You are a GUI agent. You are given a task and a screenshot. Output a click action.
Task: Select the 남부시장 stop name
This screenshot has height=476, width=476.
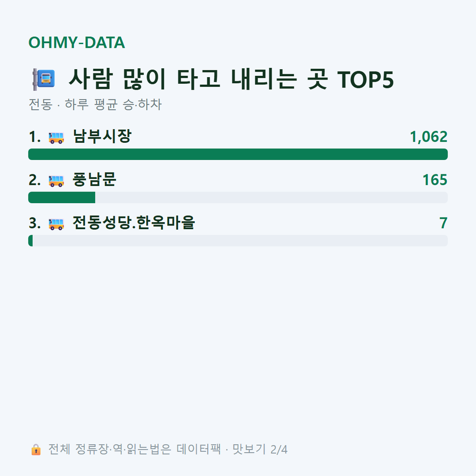[x=102, y=136]
